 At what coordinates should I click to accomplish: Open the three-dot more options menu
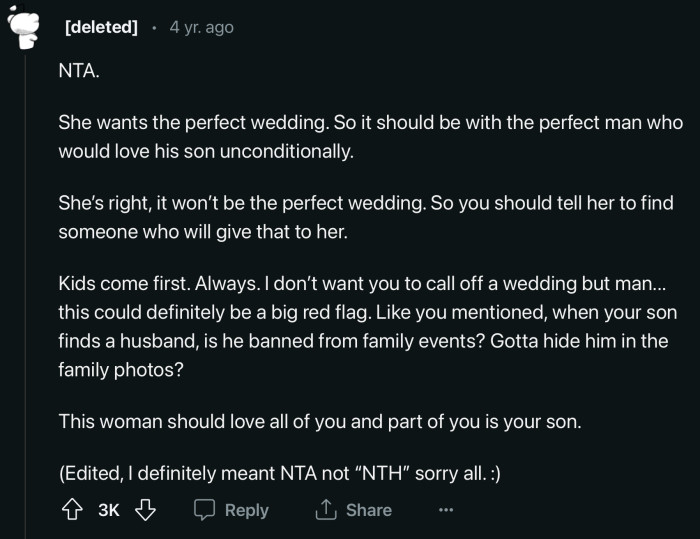(x=445, y=510)
